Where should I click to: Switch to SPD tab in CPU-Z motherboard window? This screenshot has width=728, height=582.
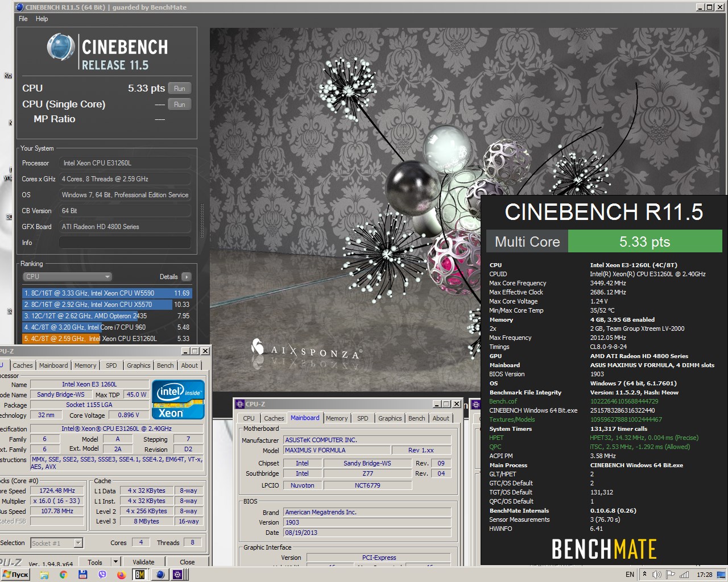point(363,418)
